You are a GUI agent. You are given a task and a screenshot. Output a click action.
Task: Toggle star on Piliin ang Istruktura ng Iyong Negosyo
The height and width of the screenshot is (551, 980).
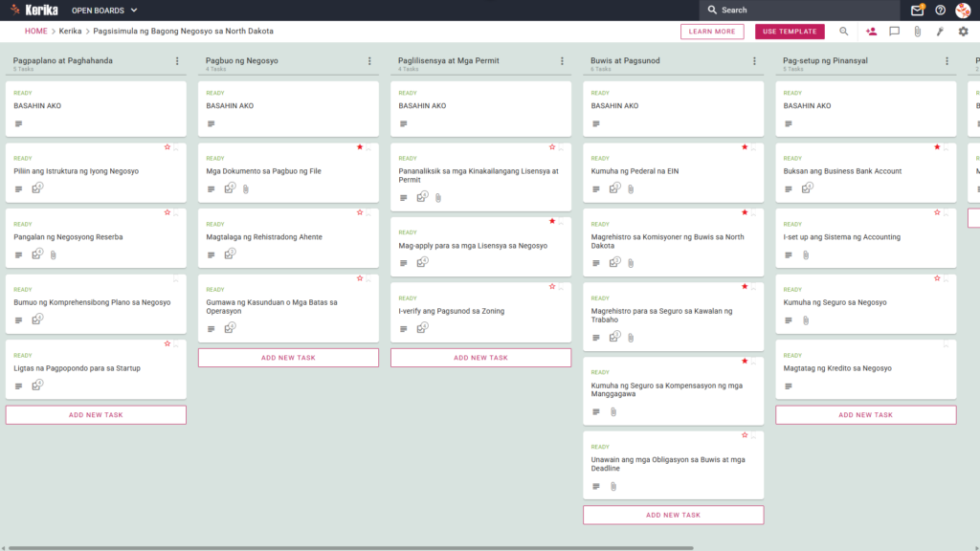pyautogui.click(x=167, y=147)
